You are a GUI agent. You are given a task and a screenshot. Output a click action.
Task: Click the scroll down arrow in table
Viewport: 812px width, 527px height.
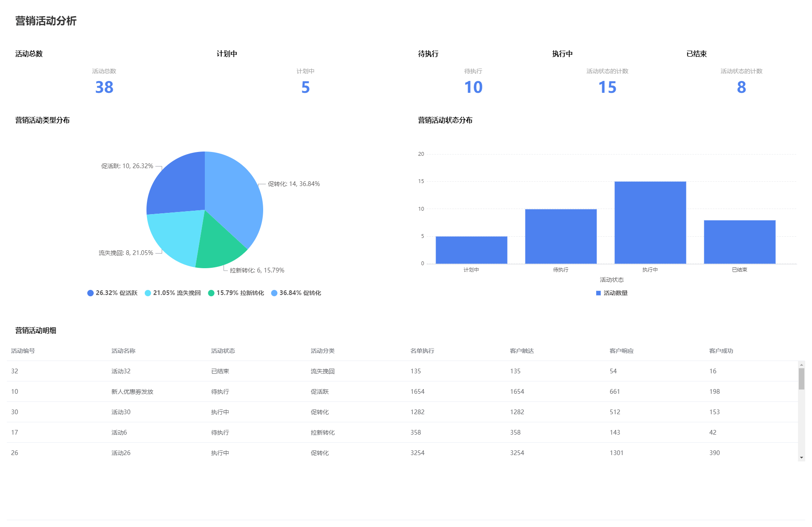(801, 458)
